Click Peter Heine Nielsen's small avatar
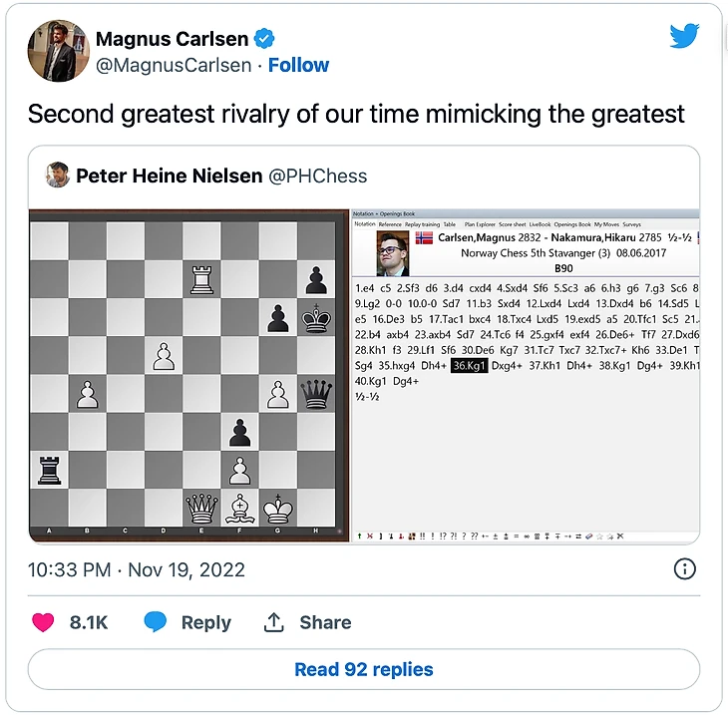728x715 pixels. click(x=58, y=176)
